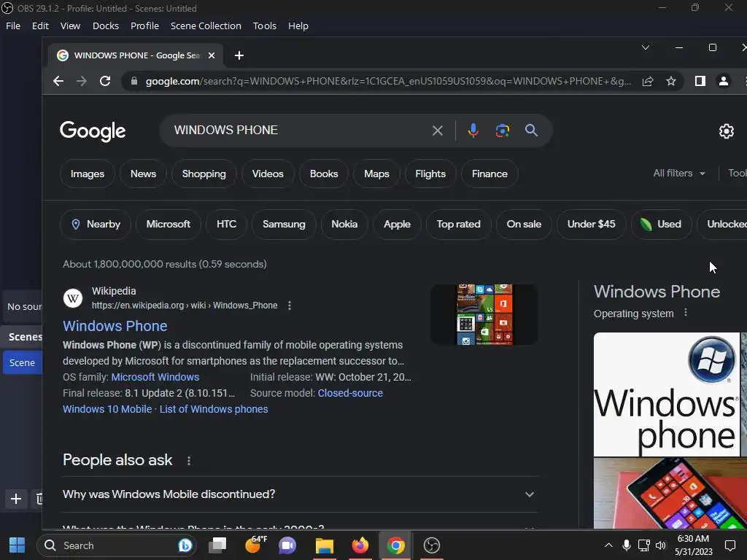Filter results by Nearby chip

(96, 225)
